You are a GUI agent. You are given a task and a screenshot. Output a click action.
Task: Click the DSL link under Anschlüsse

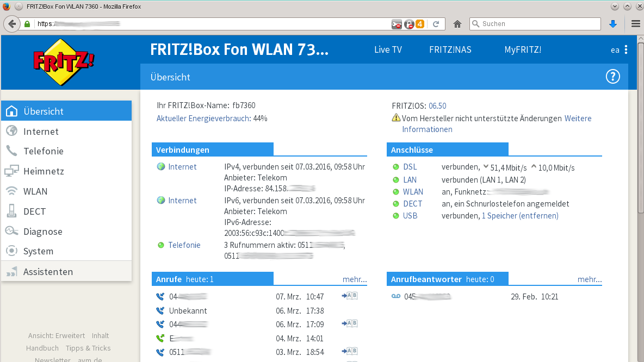pos(410,167)
